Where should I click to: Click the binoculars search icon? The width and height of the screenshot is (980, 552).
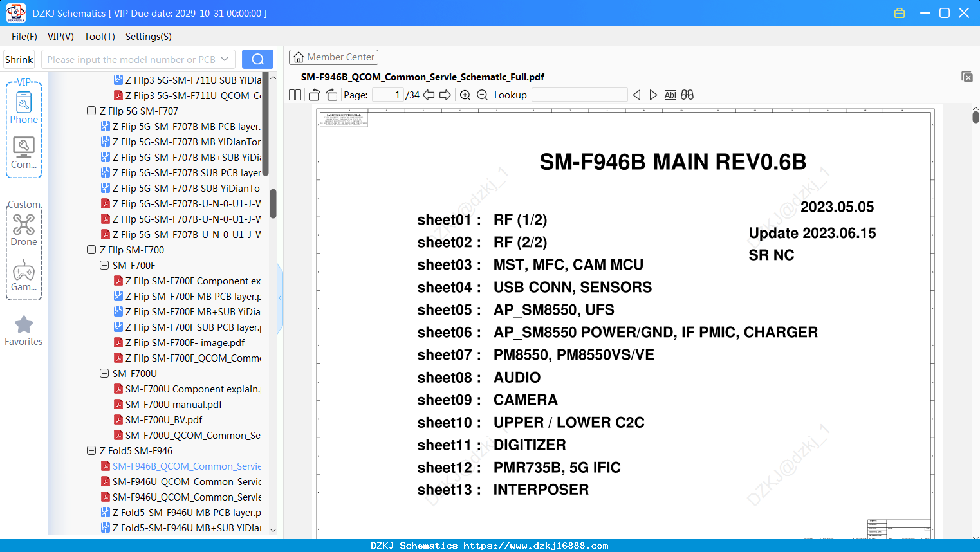[687, 95]
